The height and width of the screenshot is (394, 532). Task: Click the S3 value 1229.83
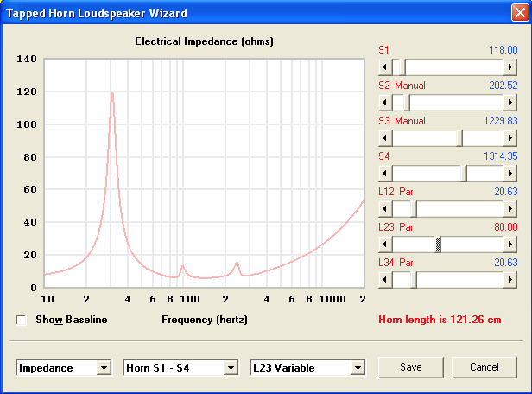click(x=501, y=121)
